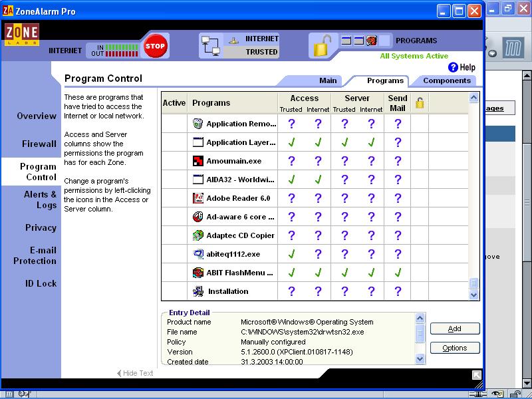The image size is (532, 399).
Task: Sort by the Active column header
Action: click(x=174, y=103)
